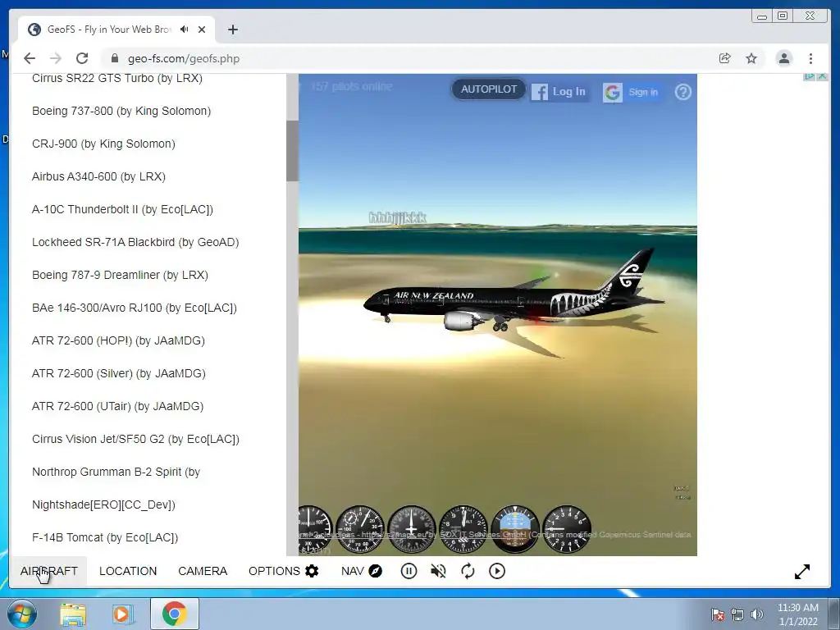
Task: Click the Facebook Log In button
Action: click(559, 92)
